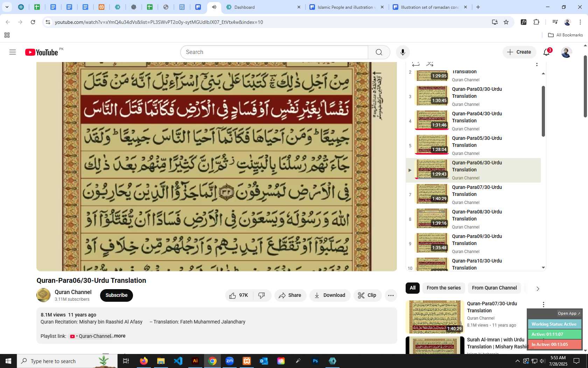Focus the YouTube search box
The image size is (588, 368).
click(x=274, y=52)
